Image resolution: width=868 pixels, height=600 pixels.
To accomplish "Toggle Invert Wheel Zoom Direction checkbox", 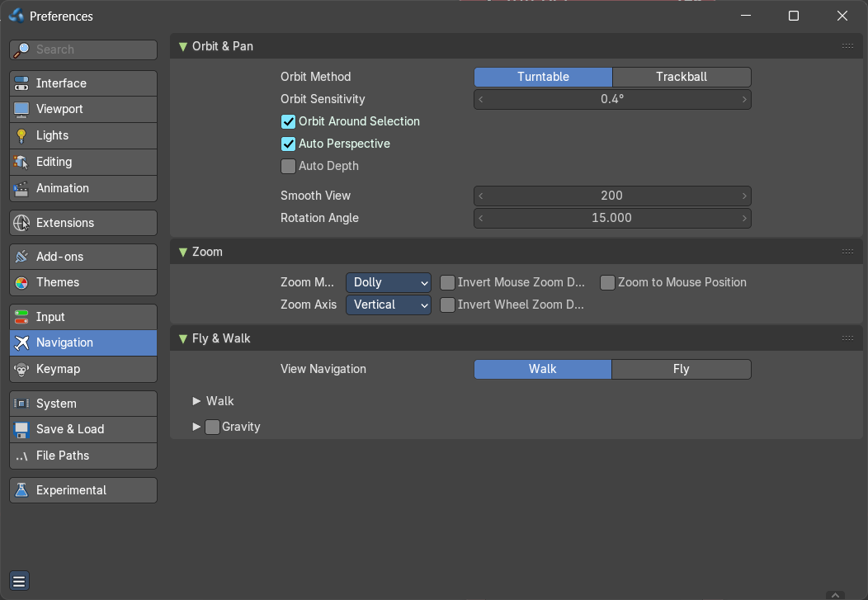I will click(x=447, y=305).
